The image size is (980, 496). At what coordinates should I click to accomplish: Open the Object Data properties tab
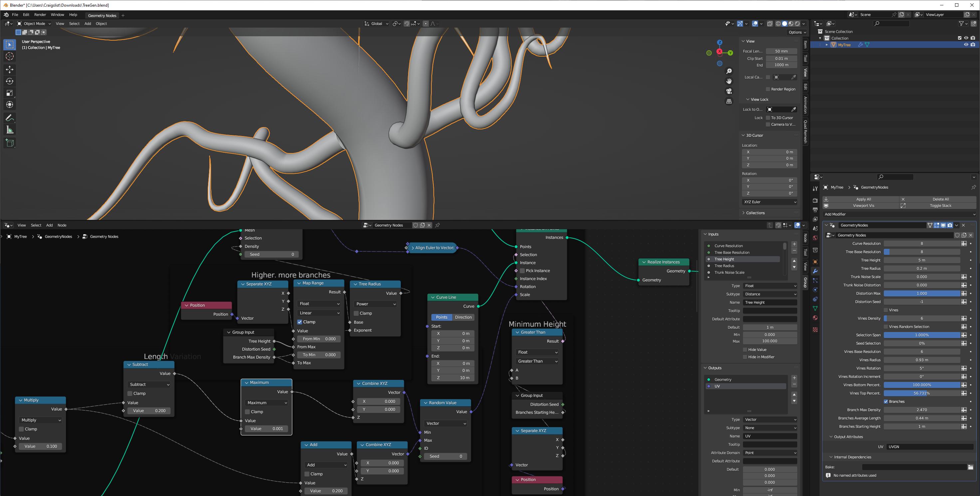pos(815,308)
